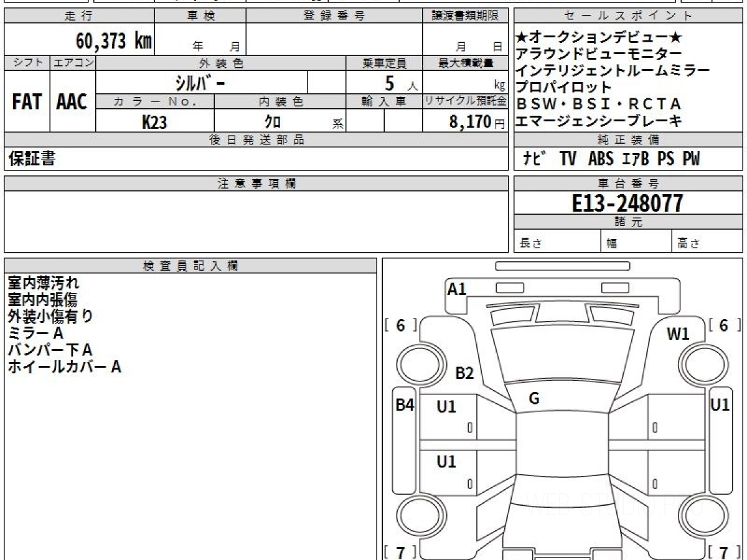Select the note 外装小傷有り

(50, 317)
